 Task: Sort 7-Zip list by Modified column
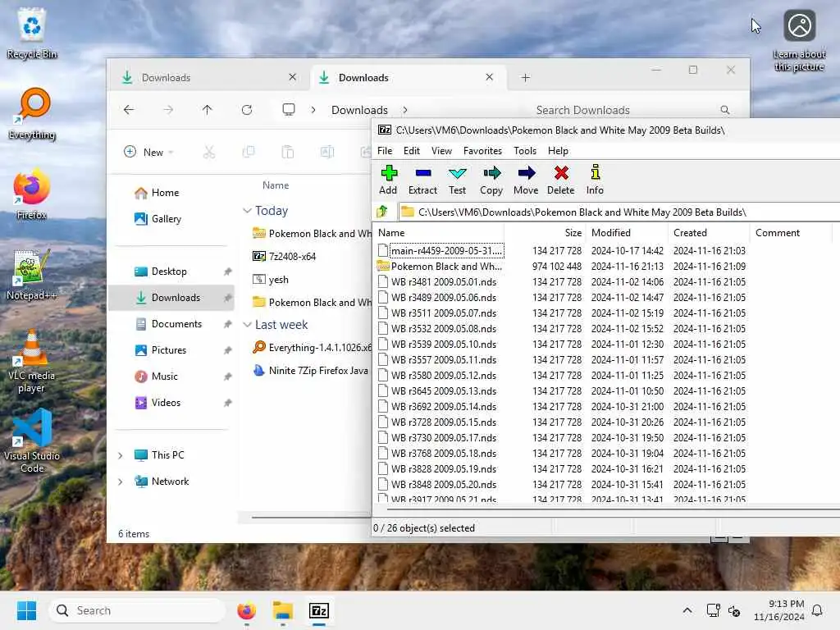click(x=628, y=233)
